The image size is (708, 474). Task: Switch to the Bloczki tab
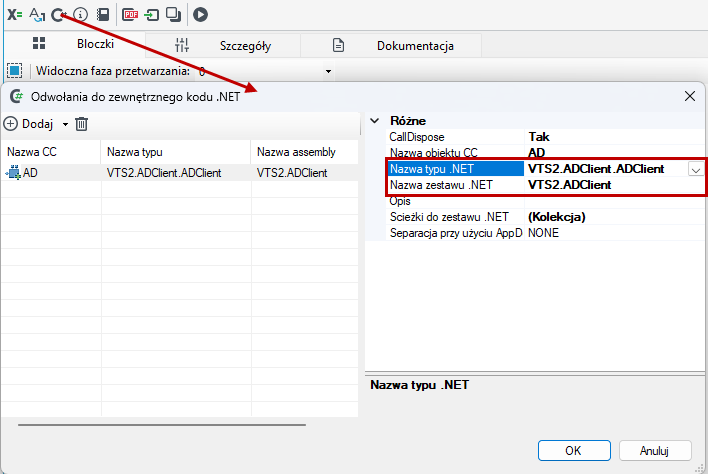click(75, 44)
